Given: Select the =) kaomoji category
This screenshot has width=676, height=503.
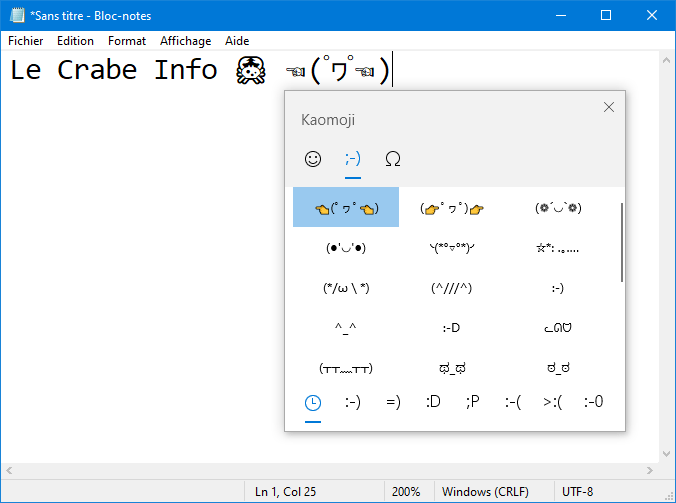Looking at the screenshot, I should coord(393,403).
